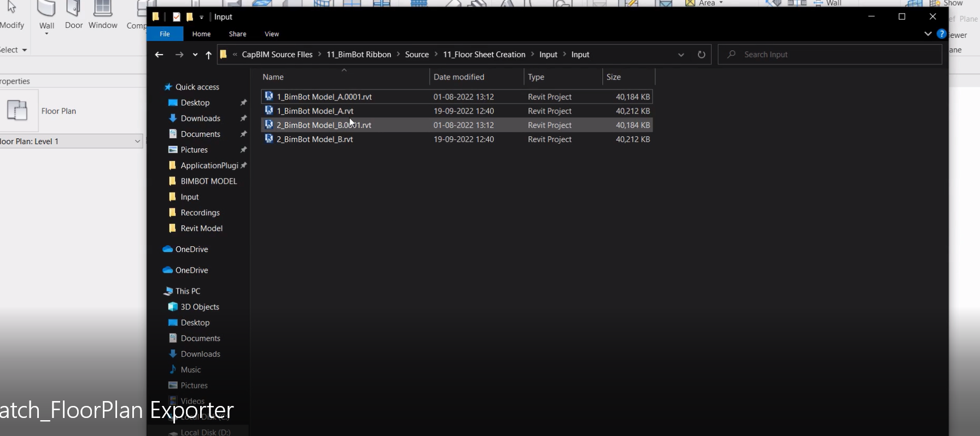Open the address bar history dropdown
The height and width of the screenshot is (436, 980).
pos(681,55)
